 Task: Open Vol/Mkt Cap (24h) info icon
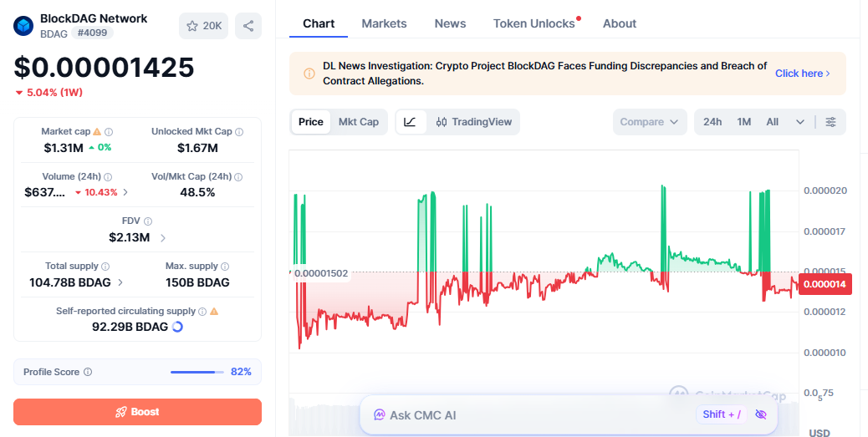pyautogui.click(x=238, y=177)
